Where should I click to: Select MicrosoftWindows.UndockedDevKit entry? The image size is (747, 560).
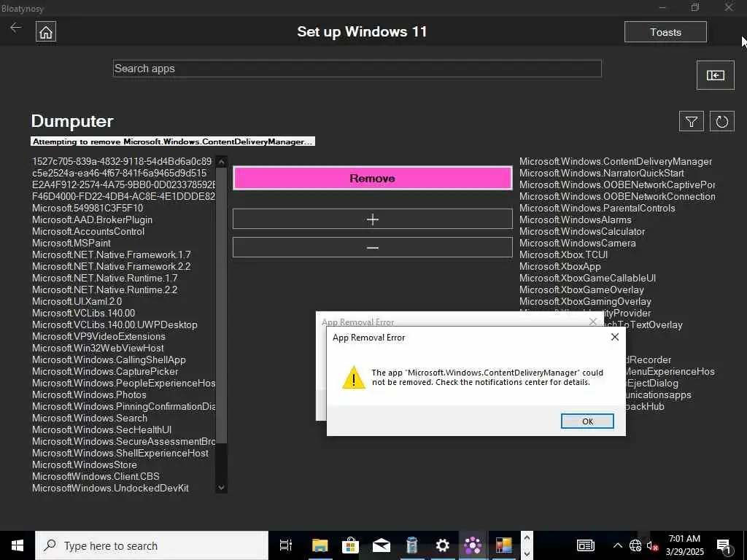point(111,488)
